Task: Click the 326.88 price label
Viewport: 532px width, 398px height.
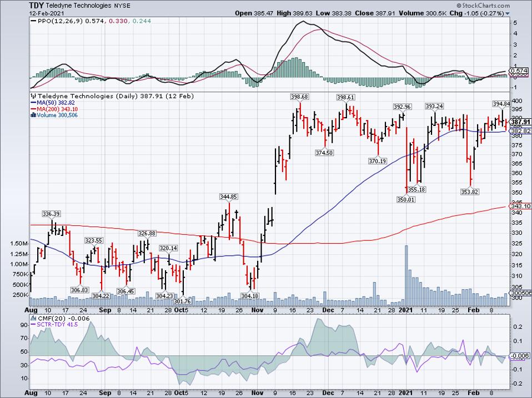Action: (147, 233)
